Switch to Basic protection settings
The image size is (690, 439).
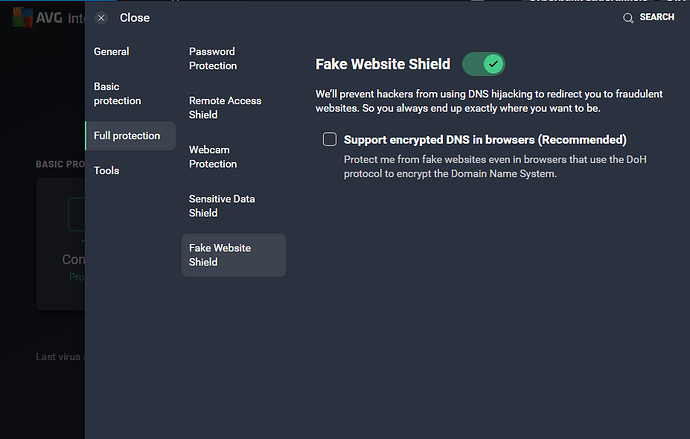click(118, 94)
